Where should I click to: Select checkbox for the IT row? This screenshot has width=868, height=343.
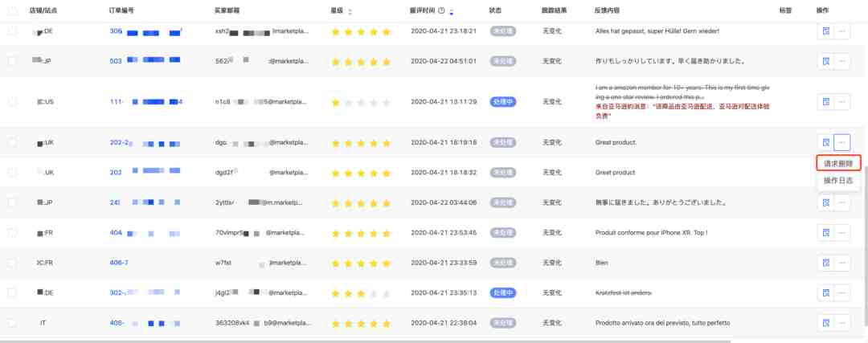coord(13,323)
